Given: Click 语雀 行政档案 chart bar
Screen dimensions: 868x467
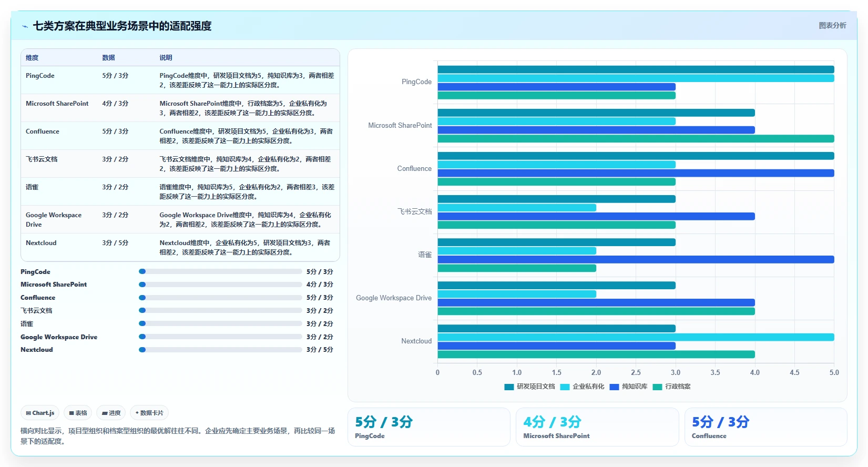Looking at the screenshot, I should pos(517,268).
